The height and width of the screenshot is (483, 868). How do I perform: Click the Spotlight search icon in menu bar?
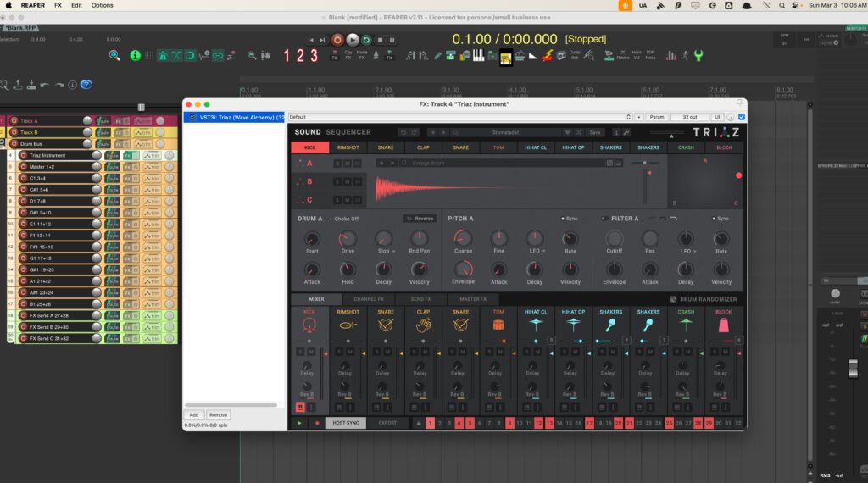782,6
